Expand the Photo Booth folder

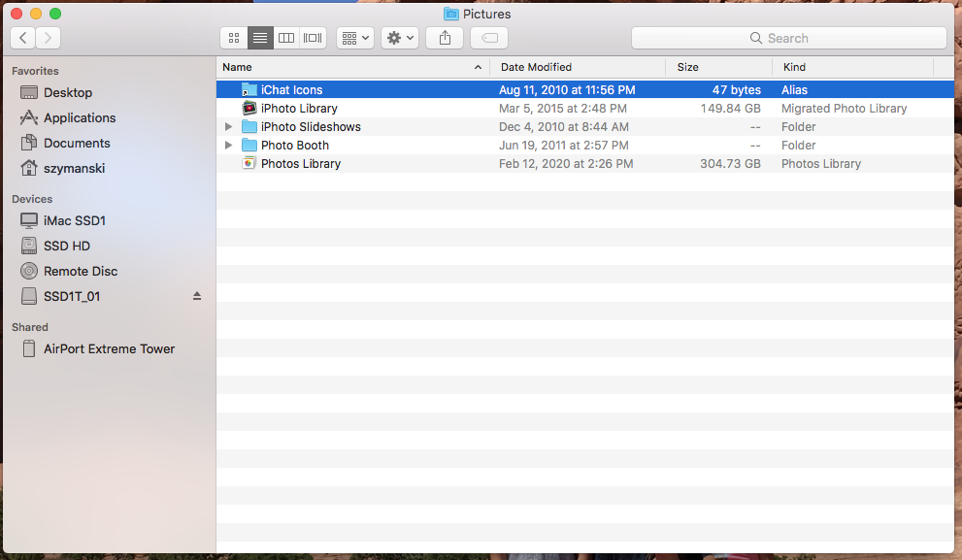click(228, 146)
